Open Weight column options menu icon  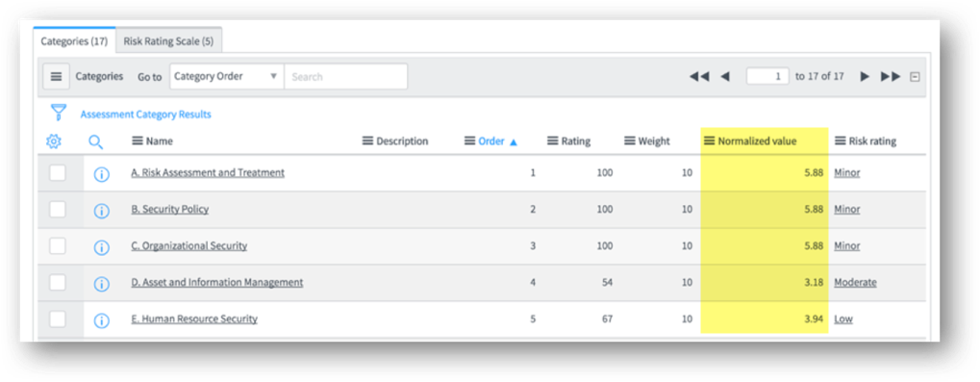tap(630, 141)
